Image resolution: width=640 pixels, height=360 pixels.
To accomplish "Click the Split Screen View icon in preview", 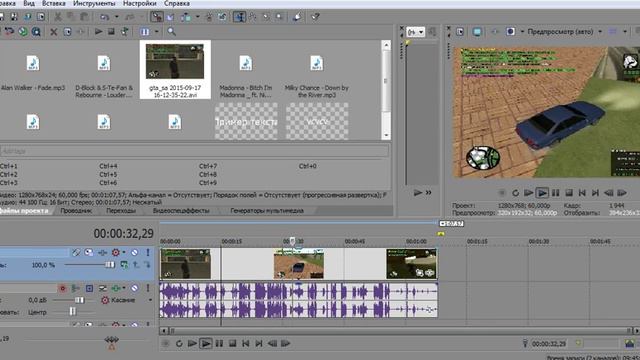I will tap(511, 31).
